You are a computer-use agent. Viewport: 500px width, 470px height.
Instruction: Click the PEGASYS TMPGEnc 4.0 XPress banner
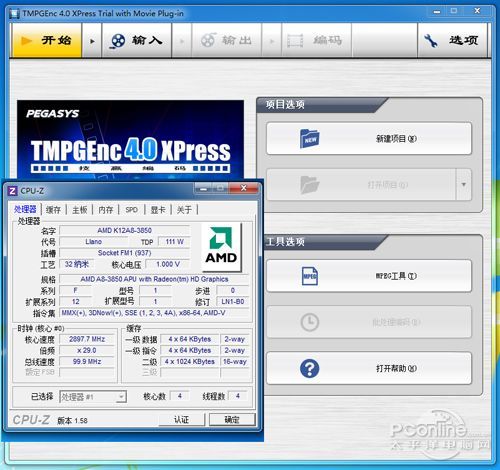tap(130, 139)
